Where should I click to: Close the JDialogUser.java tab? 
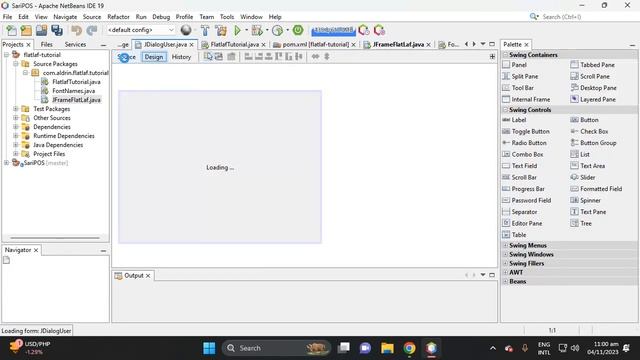pos(191,44)
